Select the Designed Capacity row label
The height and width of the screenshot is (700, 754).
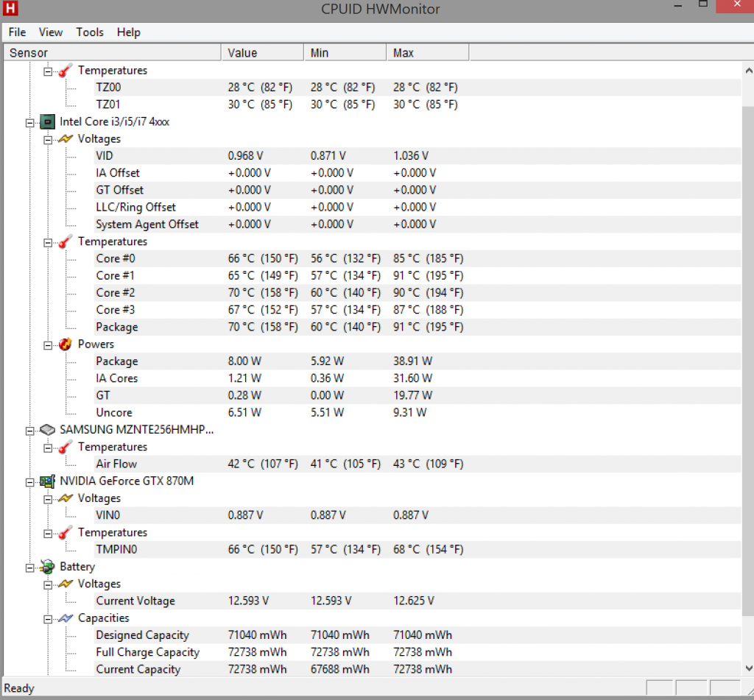(142, 635)
